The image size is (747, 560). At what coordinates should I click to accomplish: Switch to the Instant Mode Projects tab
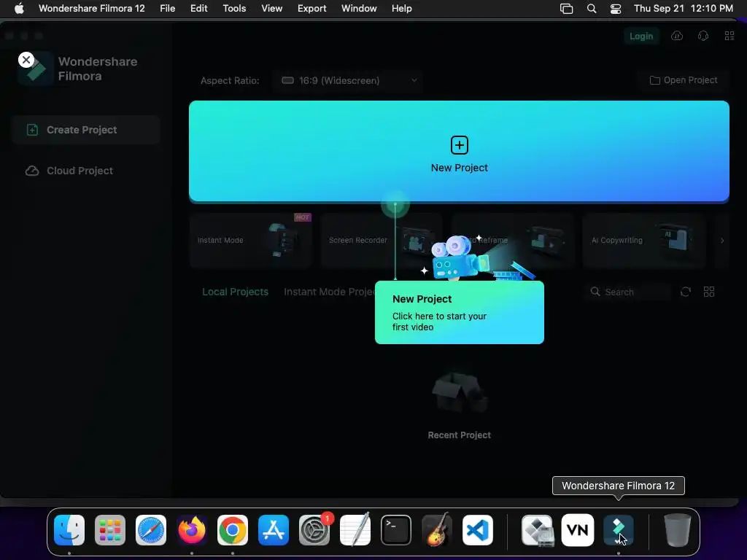pos(329,292)
